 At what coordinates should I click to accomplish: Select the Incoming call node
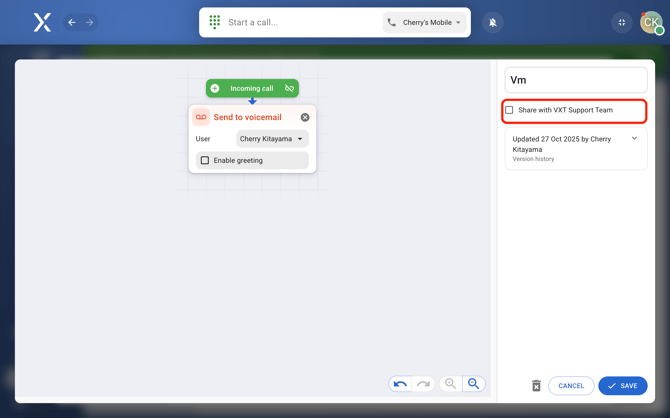(x=252, y=88)
